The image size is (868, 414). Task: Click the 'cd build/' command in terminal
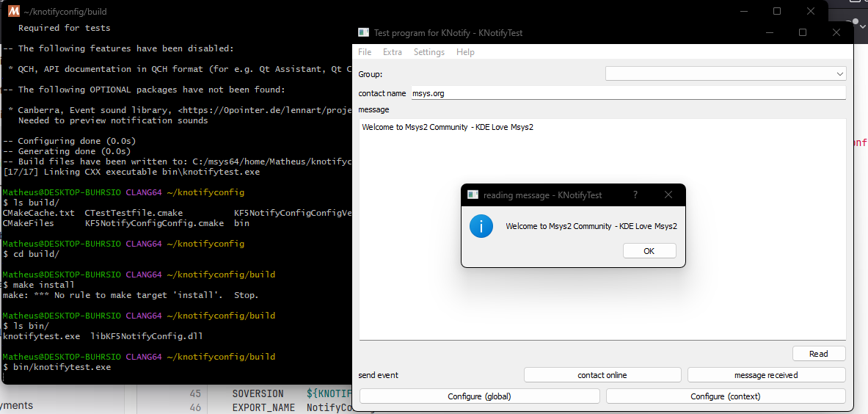click(36, 254)
